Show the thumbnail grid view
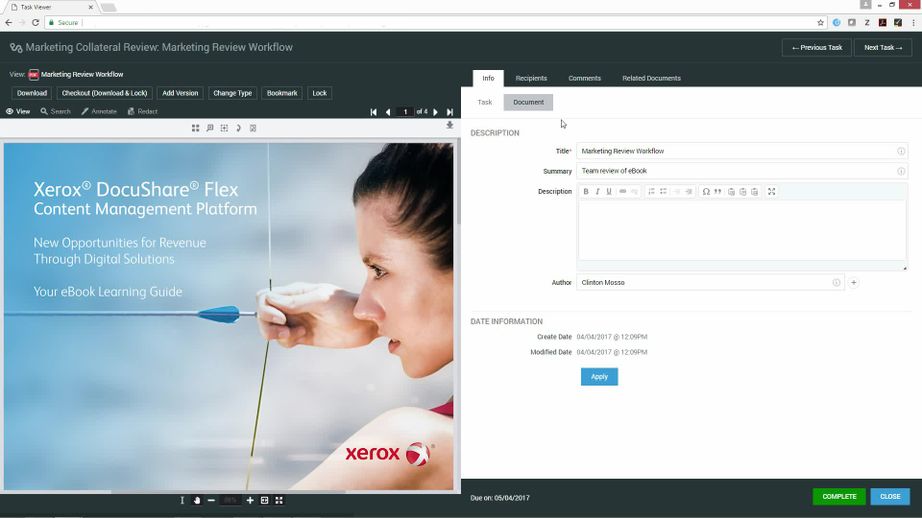 (x=195, y=128)
